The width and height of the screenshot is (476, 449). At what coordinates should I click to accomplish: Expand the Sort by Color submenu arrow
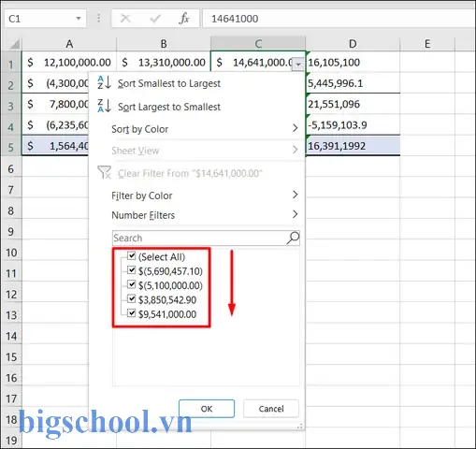(295, 128)
